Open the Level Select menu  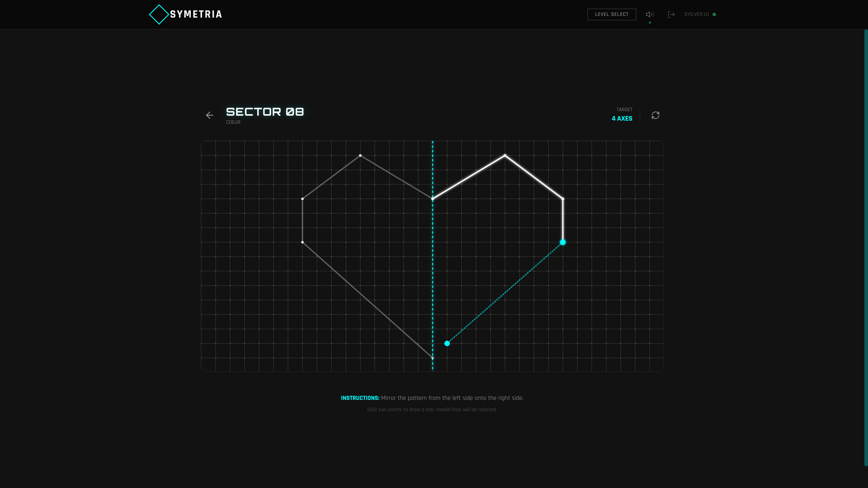coord(612,14)
